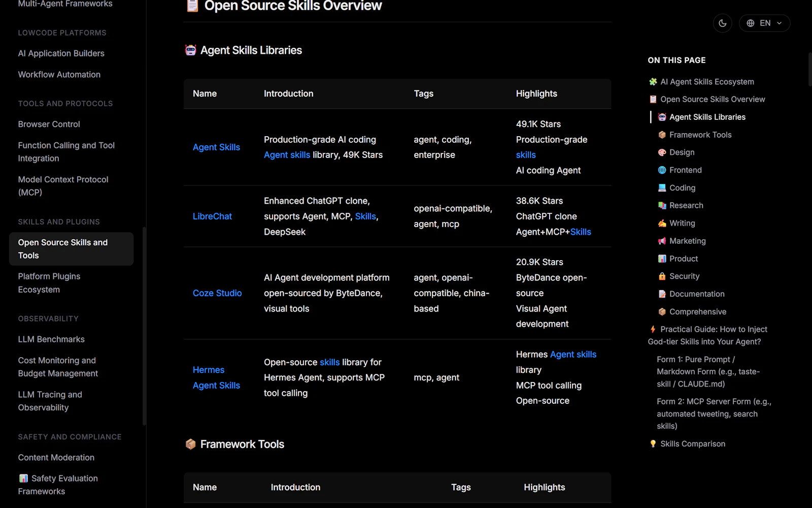
Task: Click the globe icon beside Frontend
Action: 662,170
